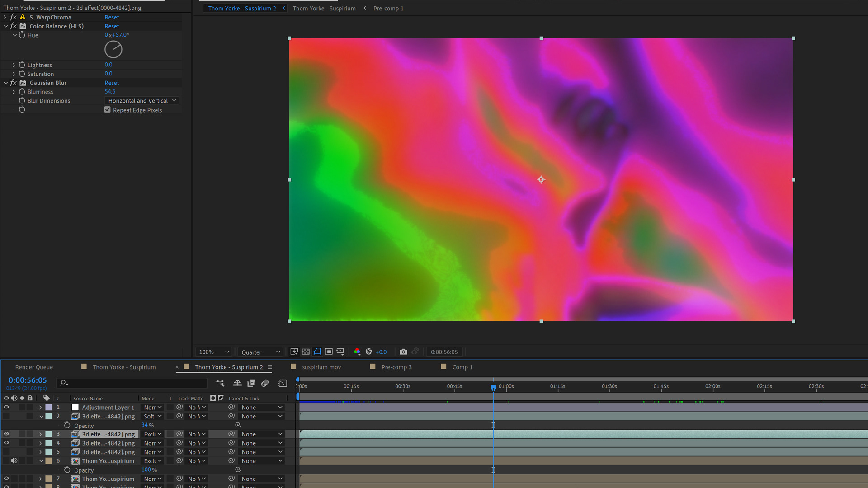Hide Adjustment Layer 1 with eye toggle
Image resolution: width=868 pixels, height=488 pixels.
[6, 407]
